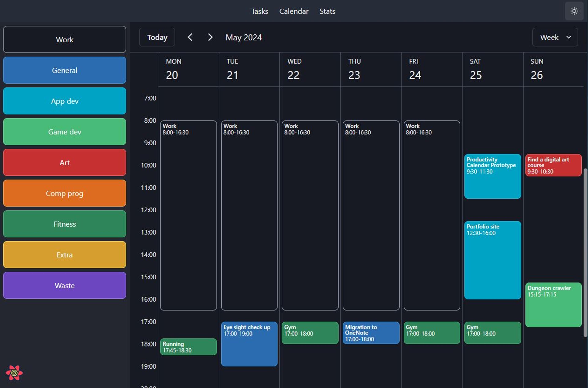The height and width of the screenshot is (388, 588).
Task: Click the 19:00 time label
Action: (x=149, y=366)
